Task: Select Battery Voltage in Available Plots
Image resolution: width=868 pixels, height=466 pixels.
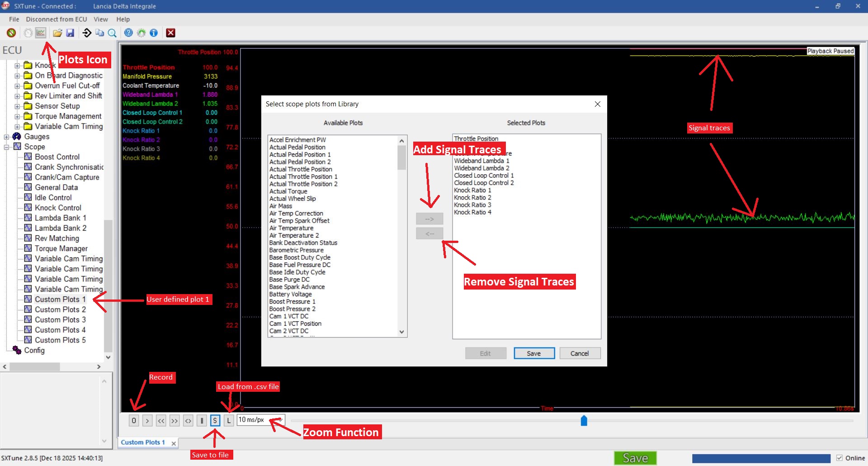Action: pos(290,294)
